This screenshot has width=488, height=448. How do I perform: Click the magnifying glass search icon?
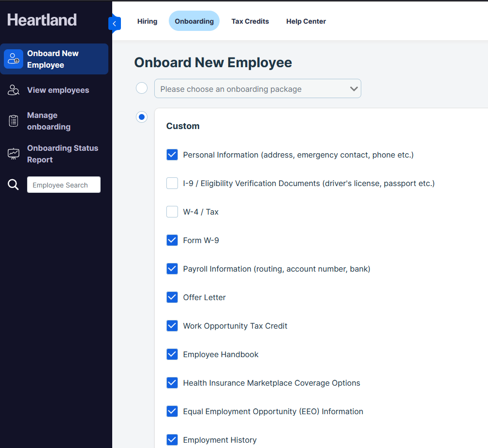tap(13, 185)
